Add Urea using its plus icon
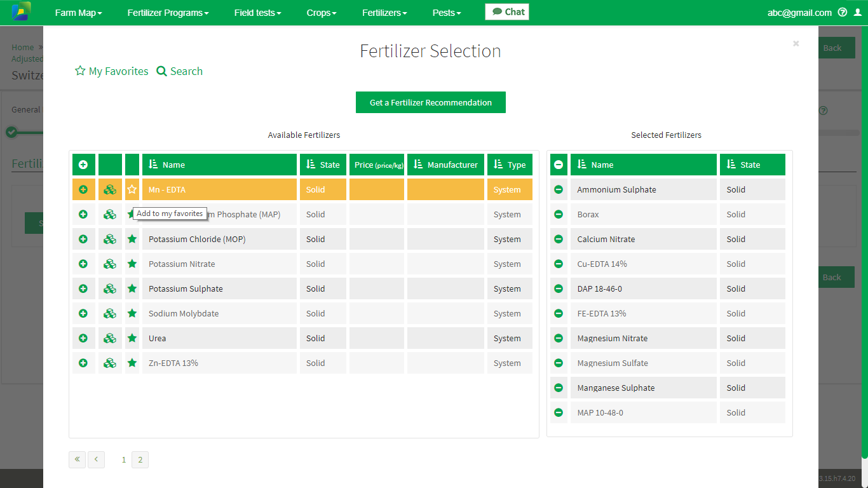 83,338
